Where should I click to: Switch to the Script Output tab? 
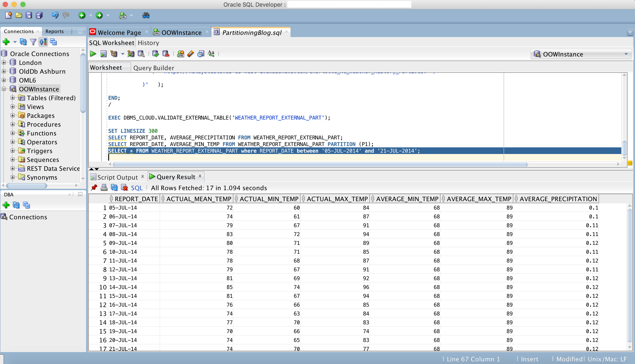117,177
